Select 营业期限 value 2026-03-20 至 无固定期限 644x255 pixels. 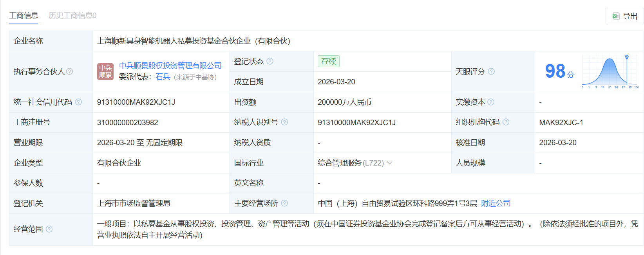pos(140,142)
